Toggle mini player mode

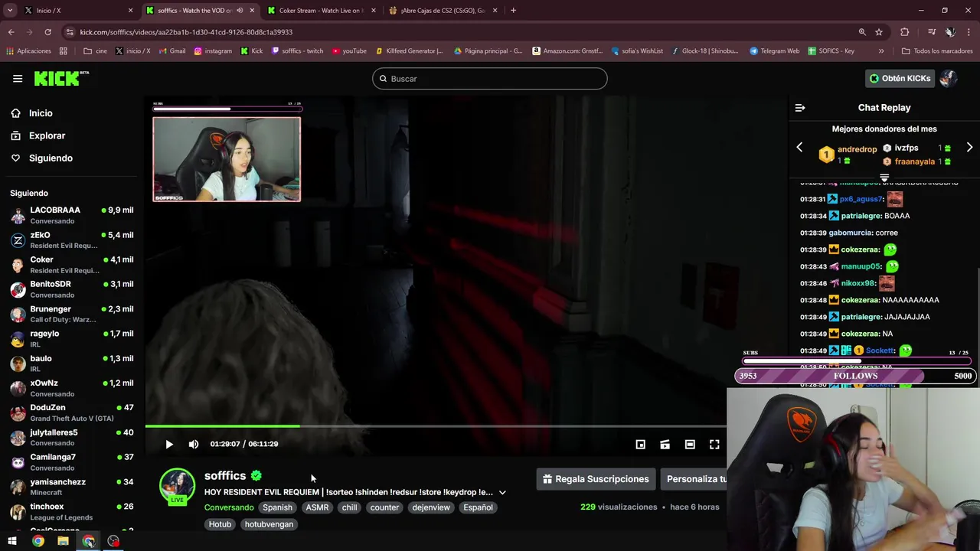(641, 444)
